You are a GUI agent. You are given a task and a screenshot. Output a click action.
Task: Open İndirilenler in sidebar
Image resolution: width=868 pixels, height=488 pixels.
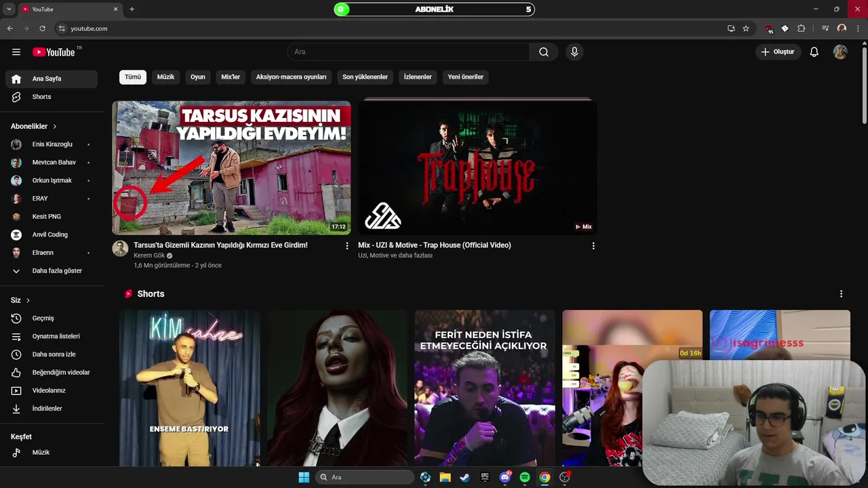(x=52, y=409)
